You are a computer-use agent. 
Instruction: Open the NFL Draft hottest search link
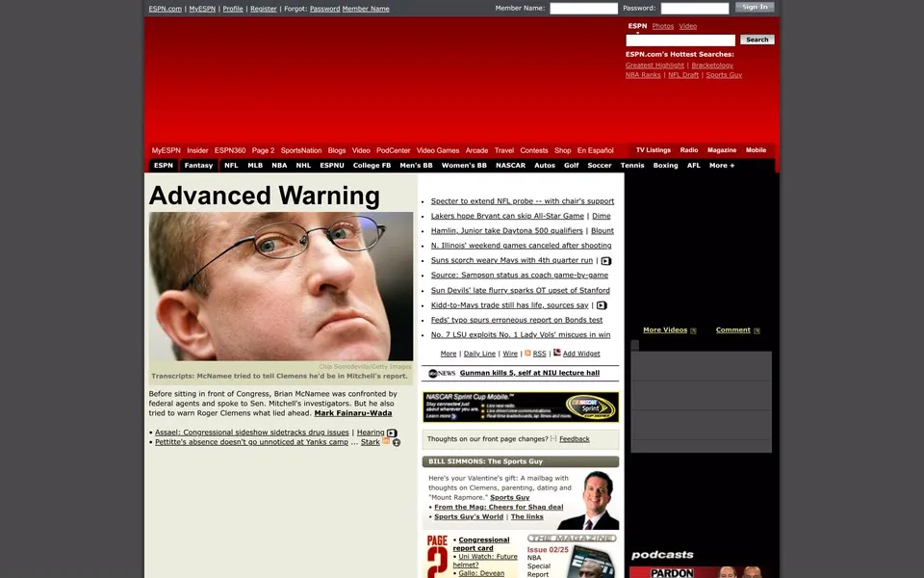point(683,75)
